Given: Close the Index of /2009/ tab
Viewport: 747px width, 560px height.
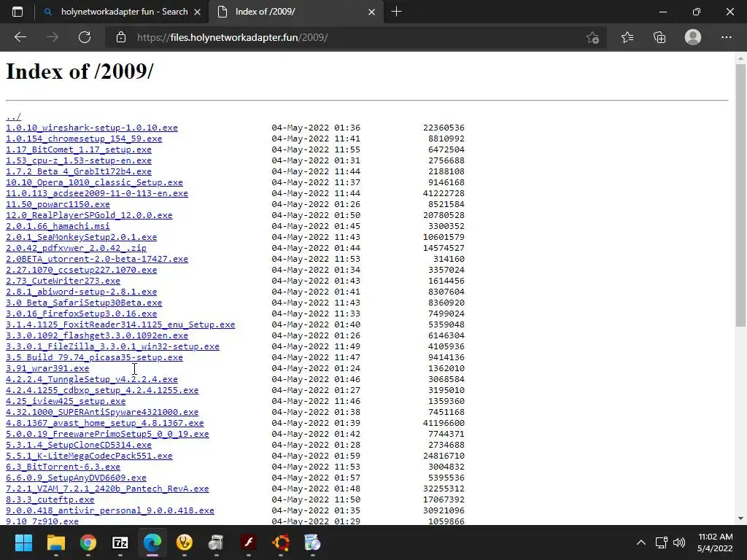Looking at the screenshot, I should click(371, 12).
